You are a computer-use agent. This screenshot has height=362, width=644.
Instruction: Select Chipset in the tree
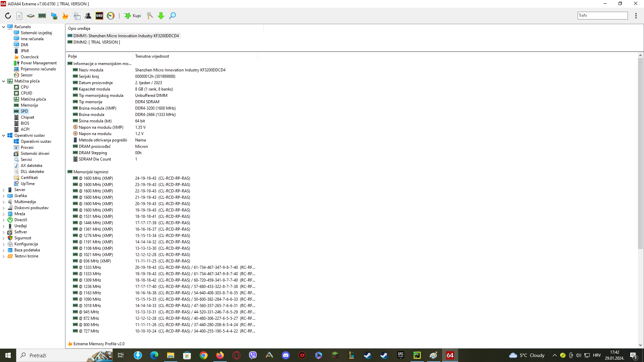(x=28, y=117)
